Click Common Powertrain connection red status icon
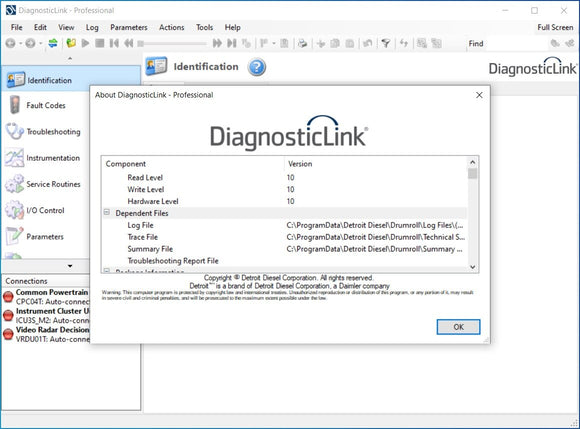 (8, 297)
